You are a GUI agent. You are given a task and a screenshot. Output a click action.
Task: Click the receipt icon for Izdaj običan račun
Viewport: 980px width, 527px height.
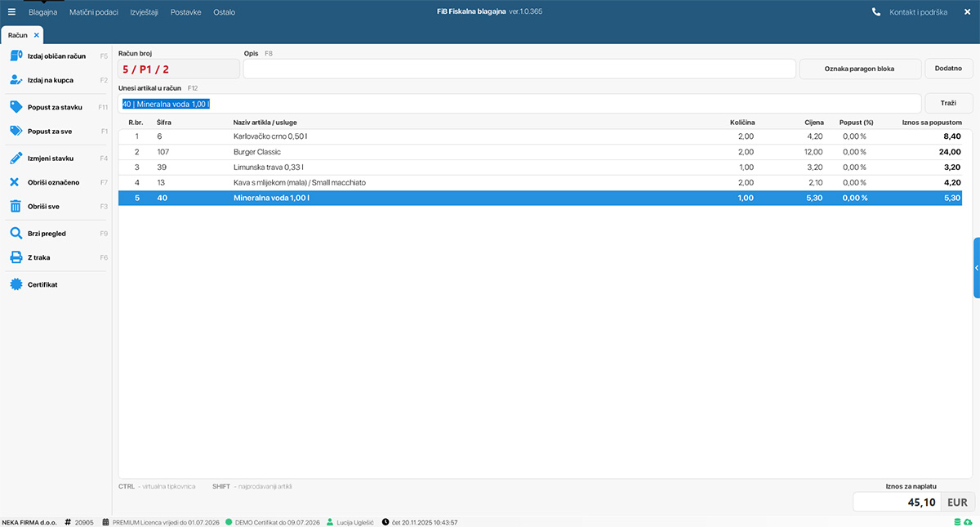click(15, 56)
